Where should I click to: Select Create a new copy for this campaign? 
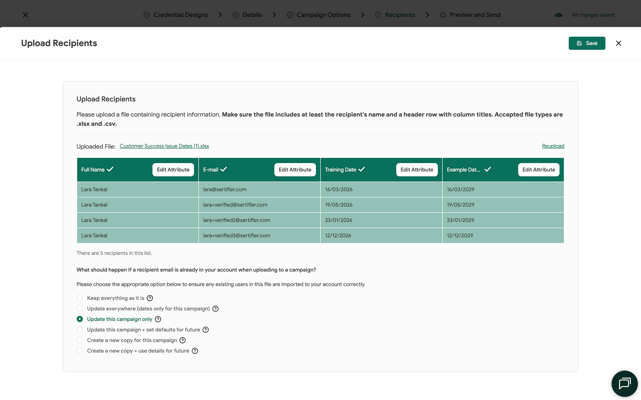coord(80,340)
